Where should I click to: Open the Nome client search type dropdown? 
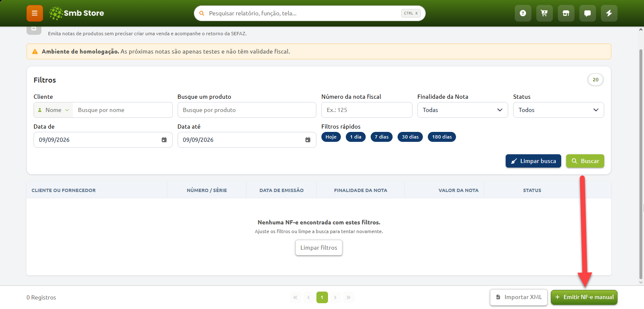tap(53, 110)
